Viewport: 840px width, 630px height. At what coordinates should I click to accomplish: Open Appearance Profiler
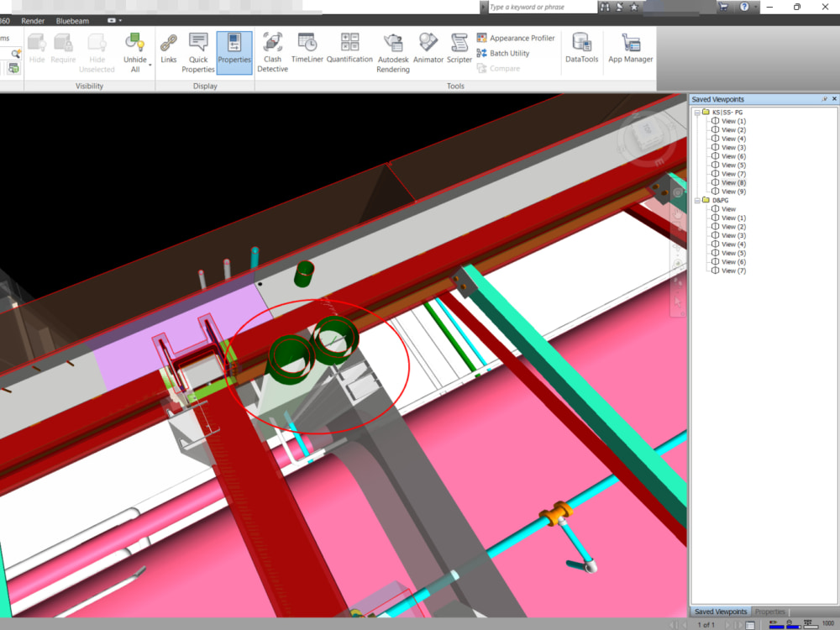point(516,38)
